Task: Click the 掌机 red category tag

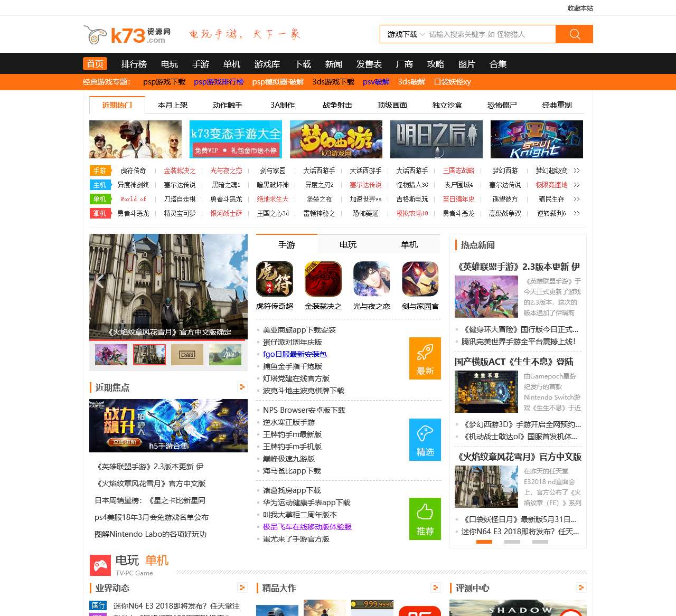Action: (100, 213)
